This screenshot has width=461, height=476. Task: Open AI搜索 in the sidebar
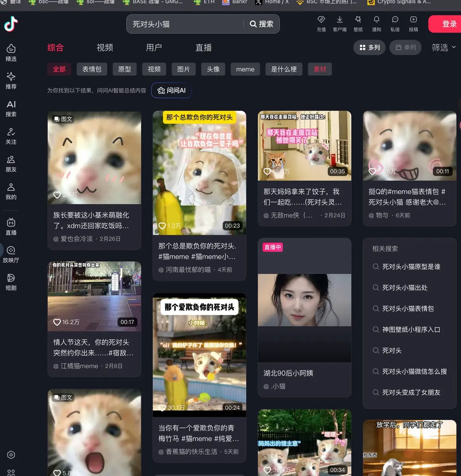11,108
